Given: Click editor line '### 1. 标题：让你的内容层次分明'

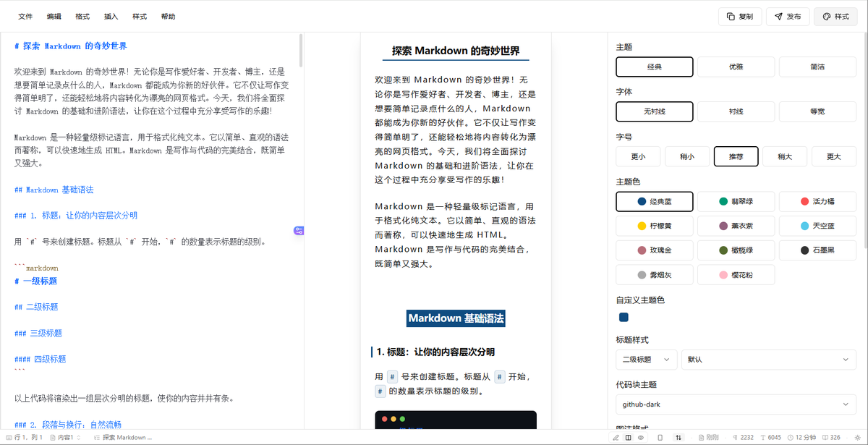Looking at the screenshot, I should (x=76, y=216).
